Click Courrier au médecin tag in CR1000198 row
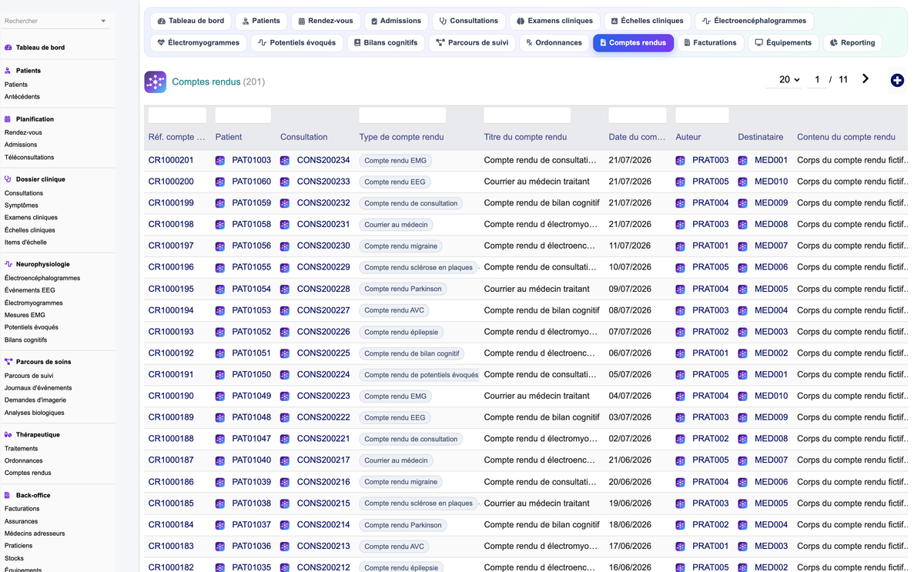The image size is (924, 572). [396, 225]
